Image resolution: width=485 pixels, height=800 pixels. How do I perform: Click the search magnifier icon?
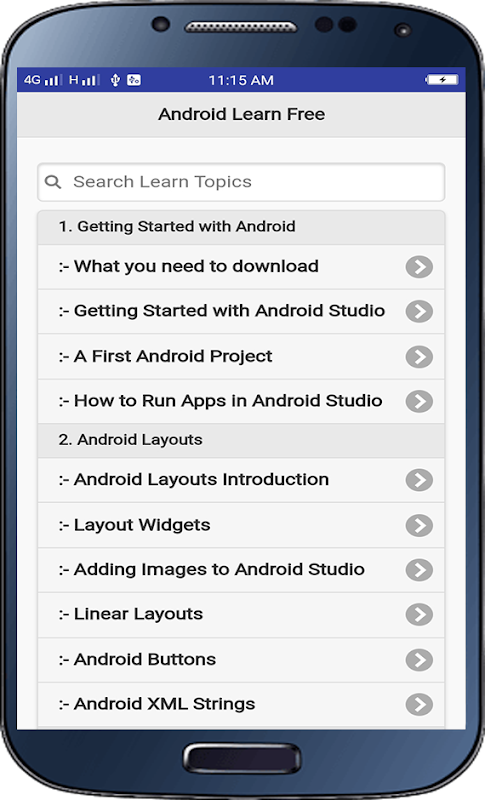pyautogui.click(x=53, y=182)
